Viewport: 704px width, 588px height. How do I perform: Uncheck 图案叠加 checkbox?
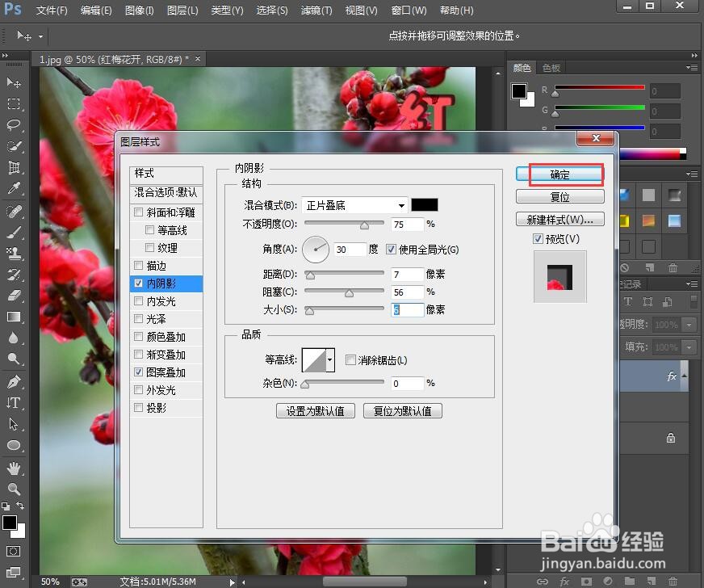tap(138, 372)
